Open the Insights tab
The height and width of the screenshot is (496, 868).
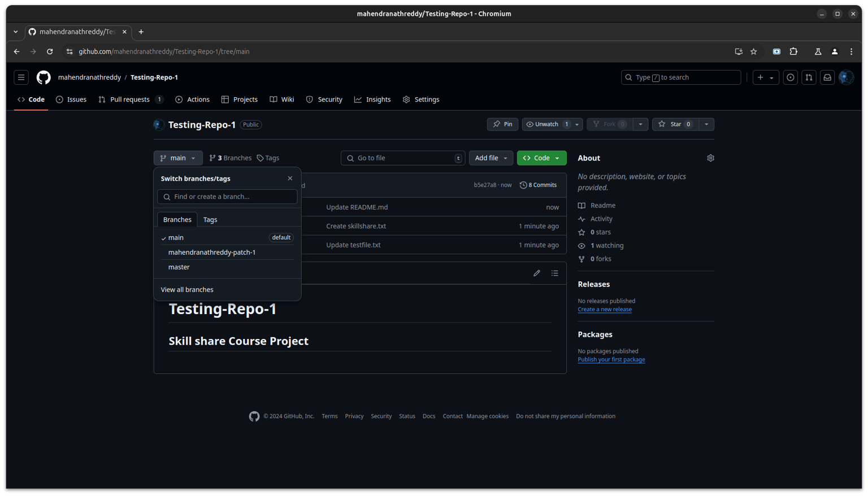pyautogui.click(x=372, y=99)
